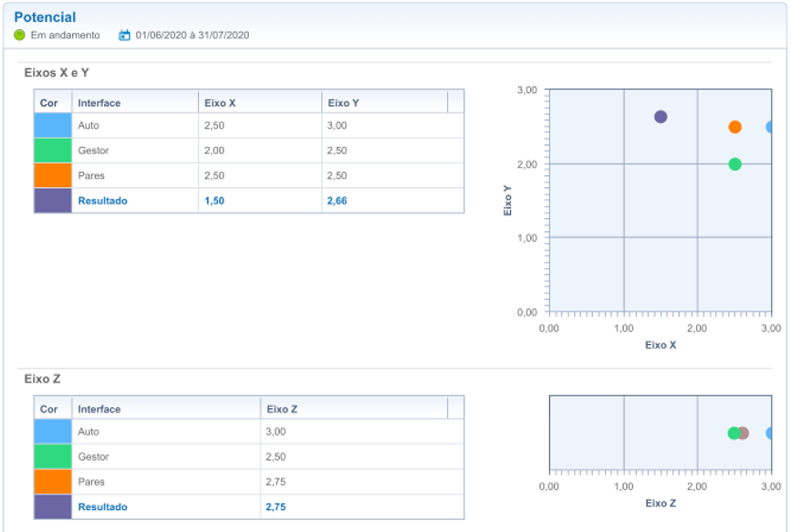Select the green Gestor point in the X-Y chart
Viewport: 791px width, 532px height.
734,164
